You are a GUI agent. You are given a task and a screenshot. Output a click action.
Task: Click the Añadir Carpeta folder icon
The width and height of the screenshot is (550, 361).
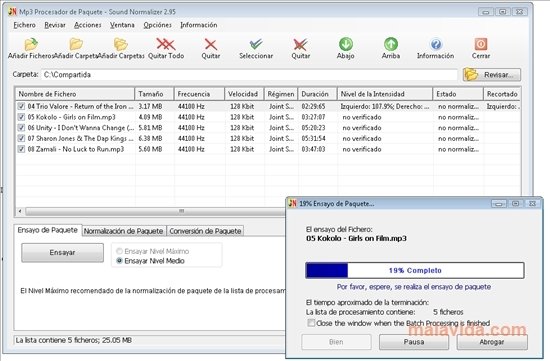[x=76, y=44]
